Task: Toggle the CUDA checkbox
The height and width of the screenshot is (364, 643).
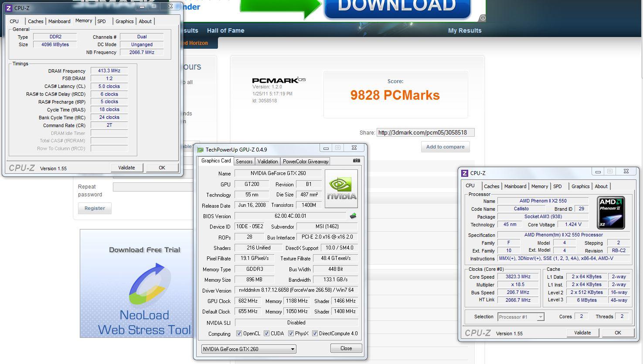Action: (x=266, y=334)
